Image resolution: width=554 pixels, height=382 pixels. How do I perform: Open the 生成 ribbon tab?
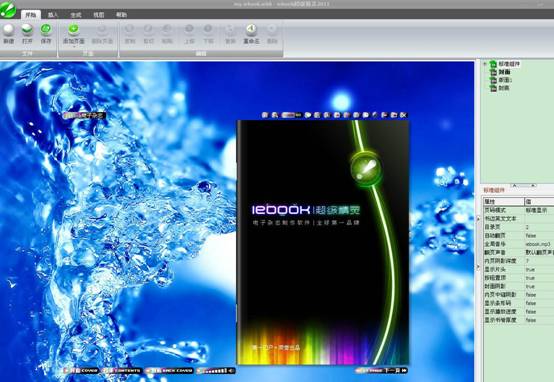76,15
